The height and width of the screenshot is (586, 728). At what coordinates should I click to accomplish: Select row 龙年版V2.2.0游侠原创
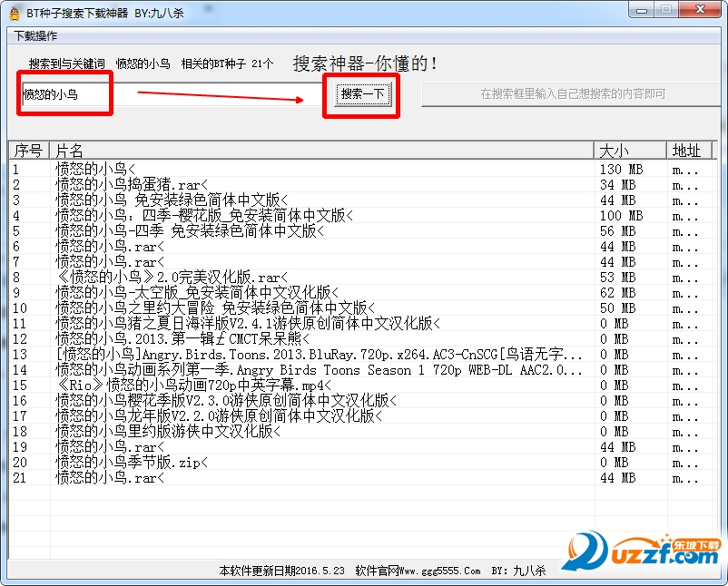[360, 415]
